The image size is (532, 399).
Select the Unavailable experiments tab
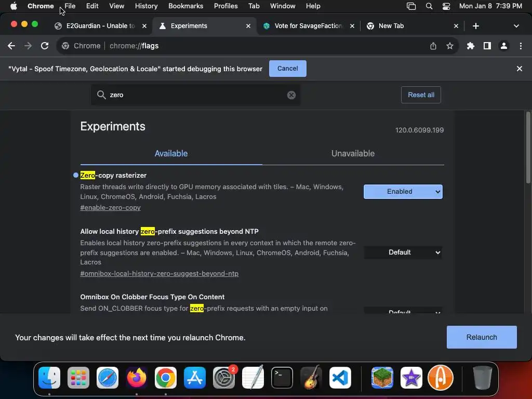(x=353, y=153)
